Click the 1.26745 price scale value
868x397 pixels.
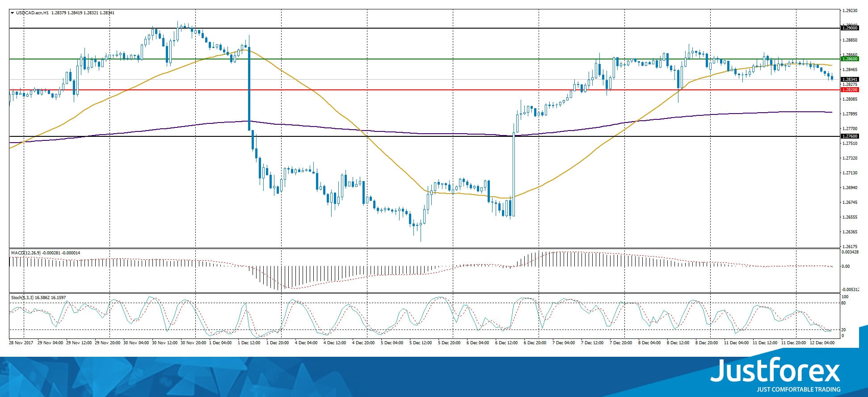click(x=850, y=203)
